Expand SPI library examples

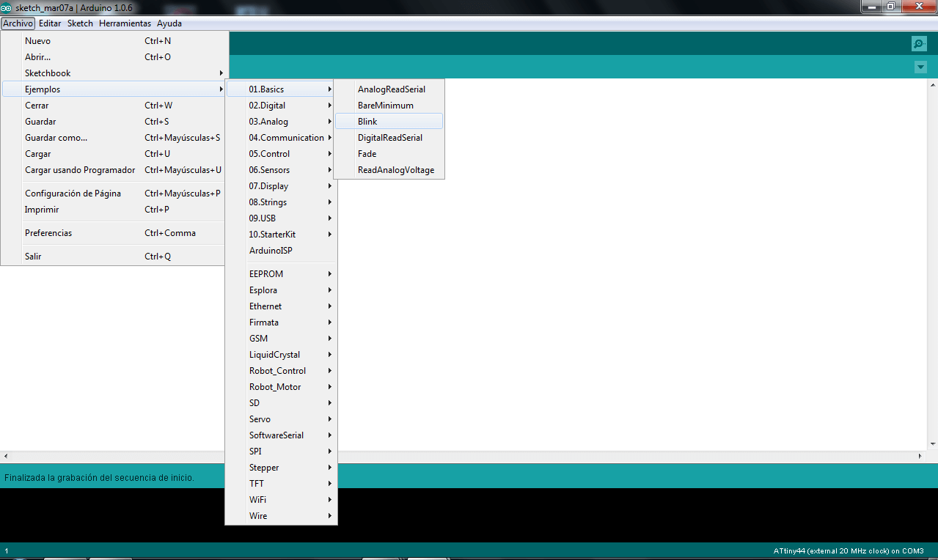click(x=281, y=452)
